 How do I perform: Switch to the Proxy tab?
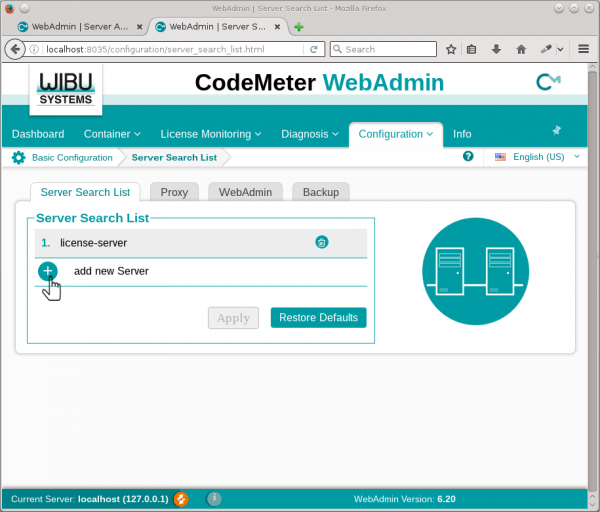pos(174,192)
